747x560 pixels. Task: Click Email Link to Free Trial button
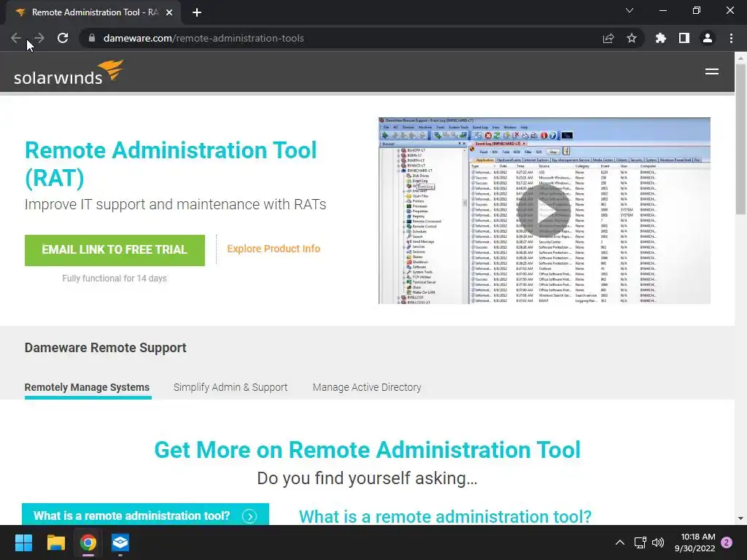(115, 250)
